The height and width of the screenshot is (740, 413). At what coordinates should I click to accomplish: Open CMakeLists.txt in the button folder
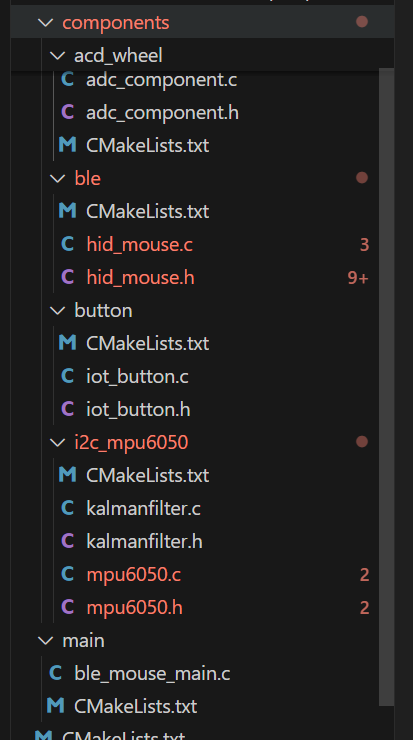(x=147, y=343)
